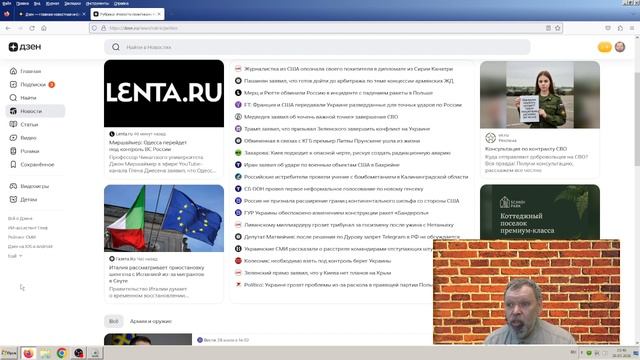Open the СВО contract ad image
640x360 pixels.
(x=540, y=95)
